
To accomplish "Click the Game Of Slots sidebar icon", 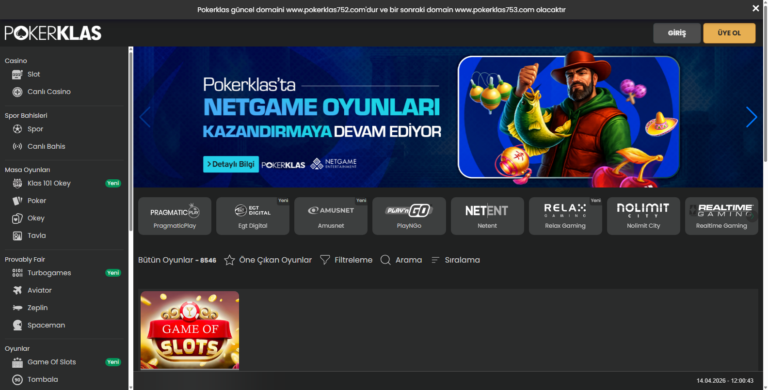I will coord(17,363).
